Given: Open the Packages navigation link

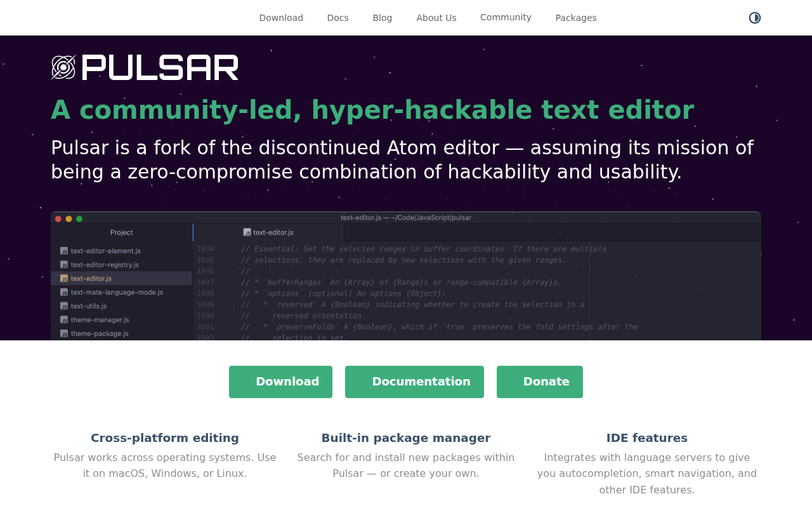Looking at the screenshot, I should 576,18.
